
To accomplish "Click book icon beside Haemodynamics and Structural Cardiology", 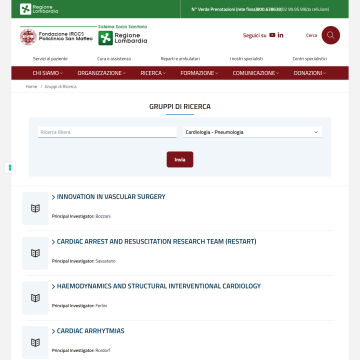I will tap(35, 298).
